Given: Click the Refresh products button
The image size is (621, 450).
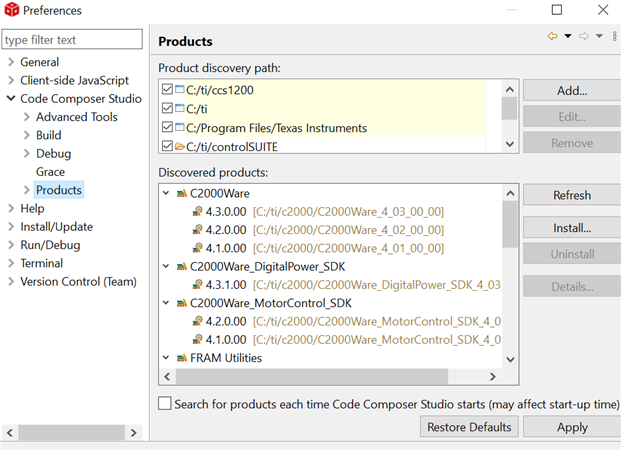Looking at the screenshot, I should tap(571, 195).
